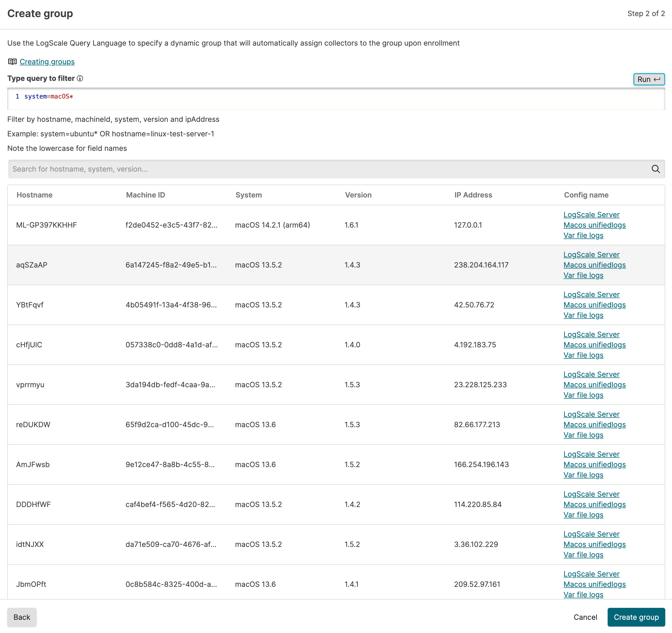Focus the hostname search field
This screenshot has height=633, width=672.
(328, 169)
